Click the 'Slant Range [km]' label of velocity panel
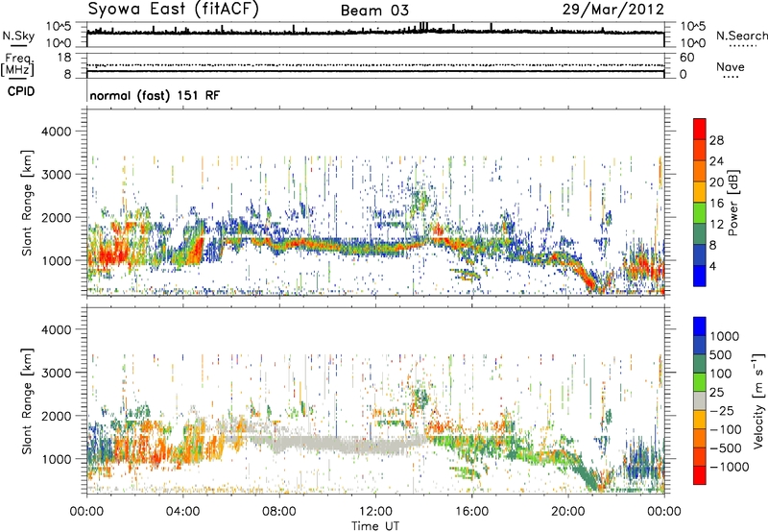The width and height of the screenshot is (768, 532). coord(27,400)
